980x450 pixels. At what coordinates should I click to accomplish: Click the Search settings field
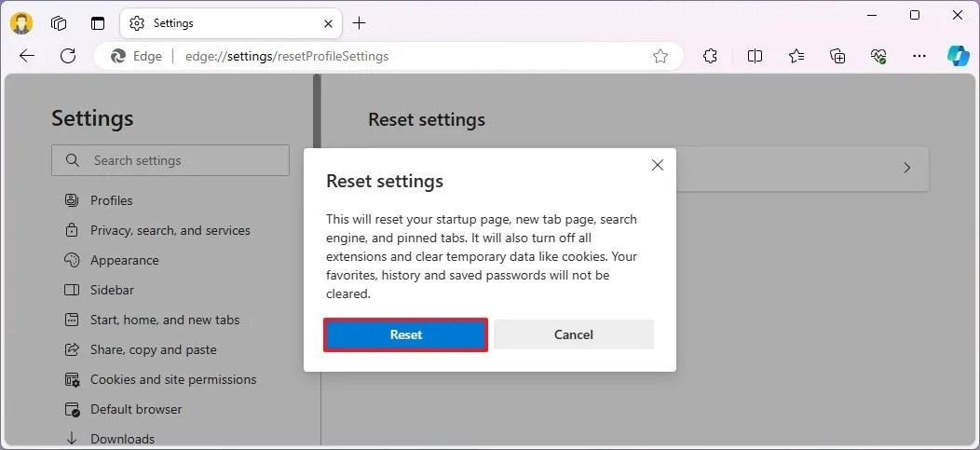(x=170, y=160)
